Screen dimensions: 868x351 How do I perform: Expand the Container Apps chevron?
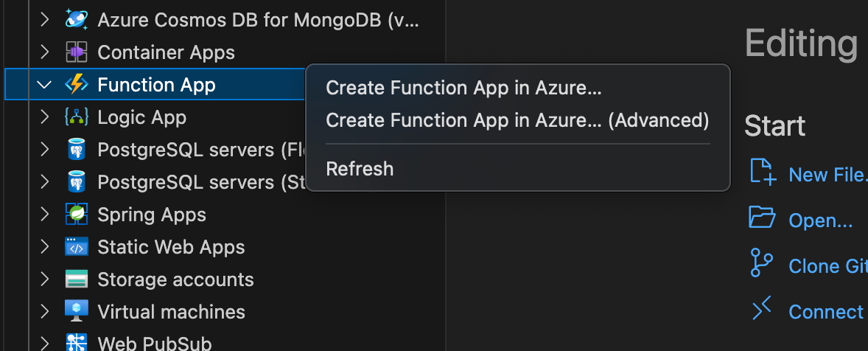coord(44,52)
